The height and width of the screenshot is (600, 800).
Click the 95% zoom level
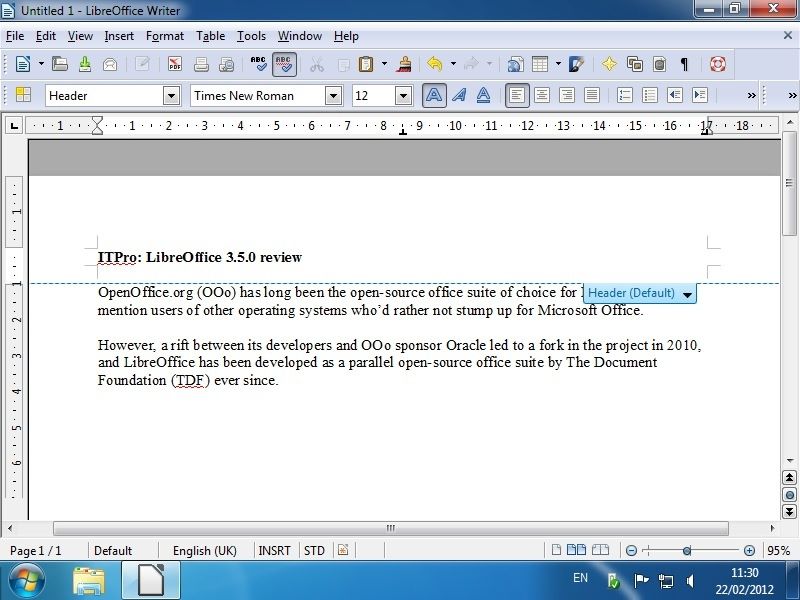point(779,551)
